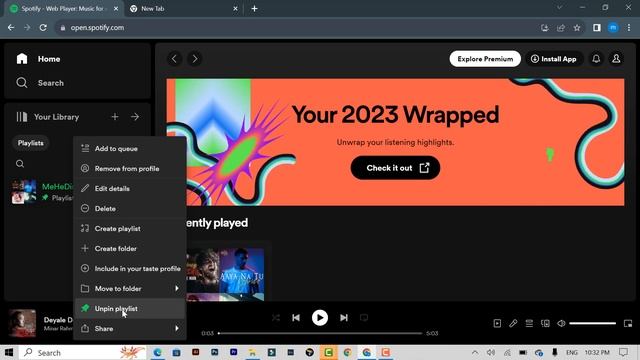This screenshot has width=640, height=360.
Task: Show hidden system tray icons
Action: (x=475, y=352)
